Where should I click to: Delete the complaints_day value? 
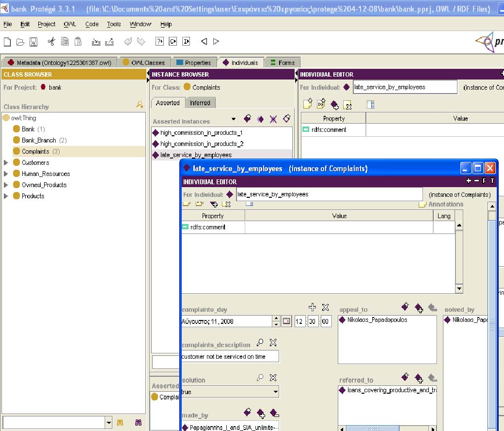point(325,307)
